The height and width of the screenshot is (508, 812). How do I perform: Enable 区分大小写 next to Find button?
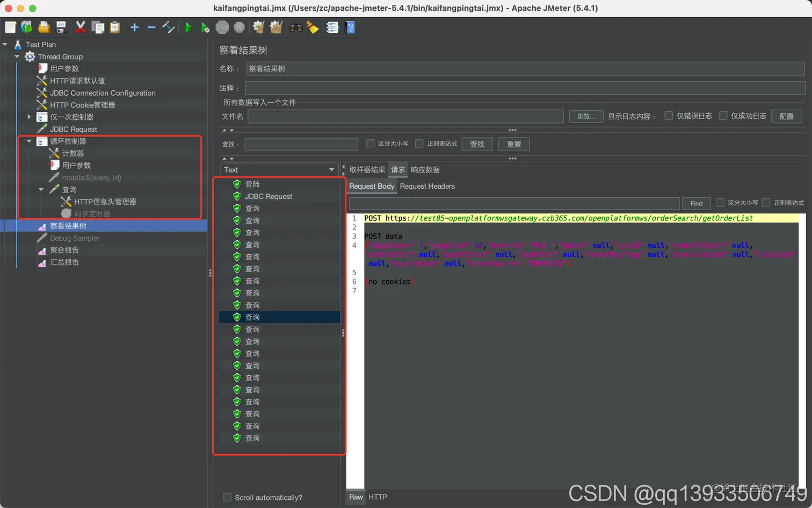pos(720,203)
